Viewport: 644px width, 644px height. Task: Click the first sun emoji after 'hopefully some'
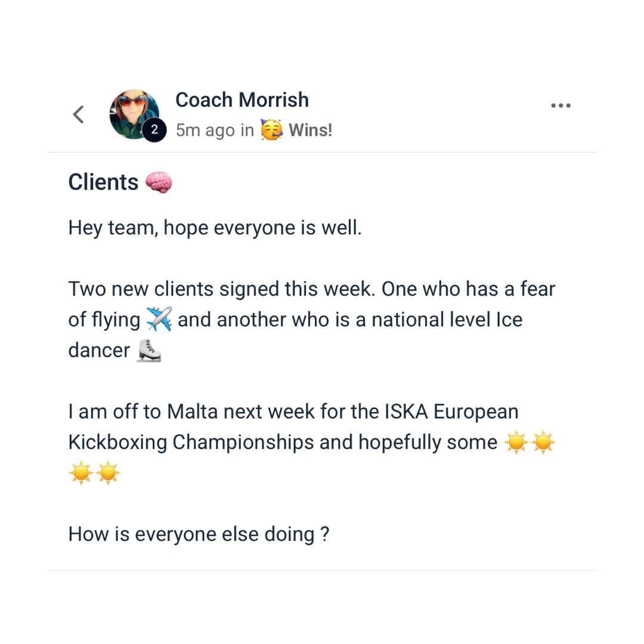tap(516, 442)
